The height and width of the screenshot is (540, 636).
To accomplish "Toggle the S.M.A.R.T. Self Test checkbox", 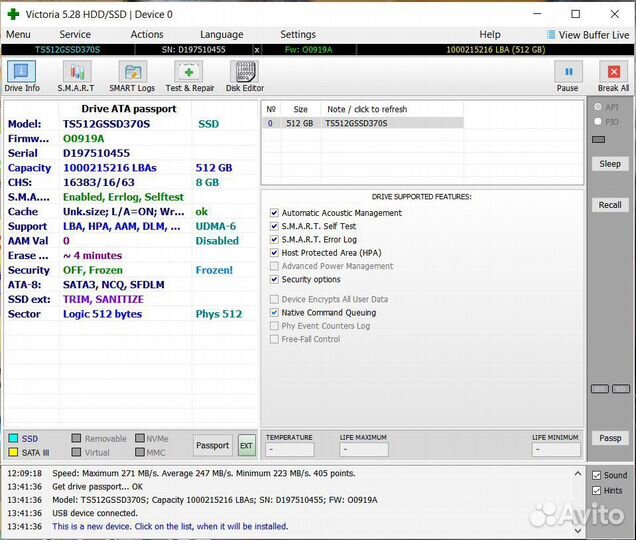I will (x=274, y=226).
